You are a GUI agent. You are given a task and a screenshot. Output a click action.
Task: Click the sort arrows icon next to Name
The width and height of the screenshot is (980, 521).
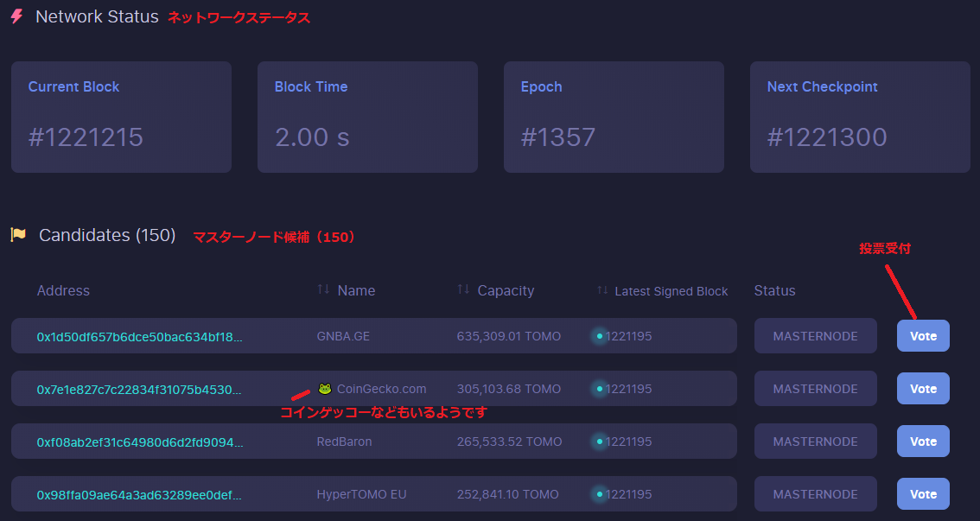[x=323, y=290]
